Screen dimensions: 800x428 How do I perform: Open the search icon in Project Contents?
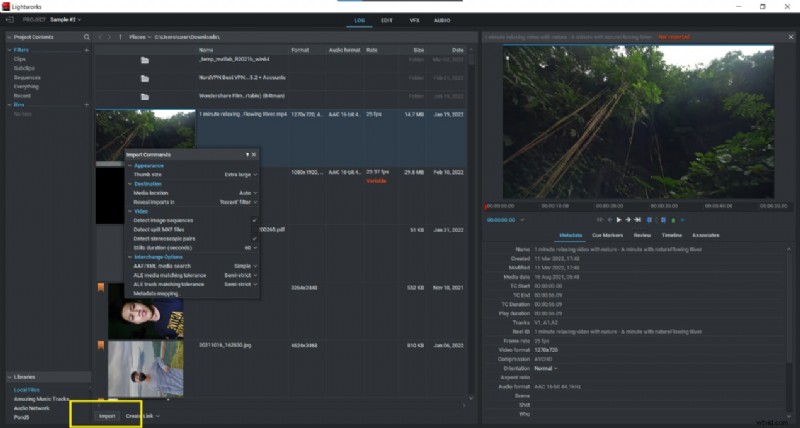[87, 37]
